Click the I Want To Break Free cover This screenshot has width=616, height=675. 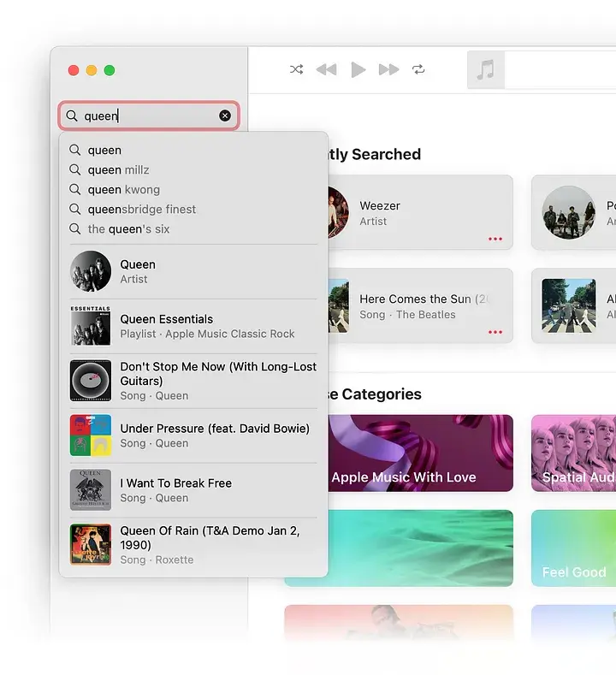[91, 490]
